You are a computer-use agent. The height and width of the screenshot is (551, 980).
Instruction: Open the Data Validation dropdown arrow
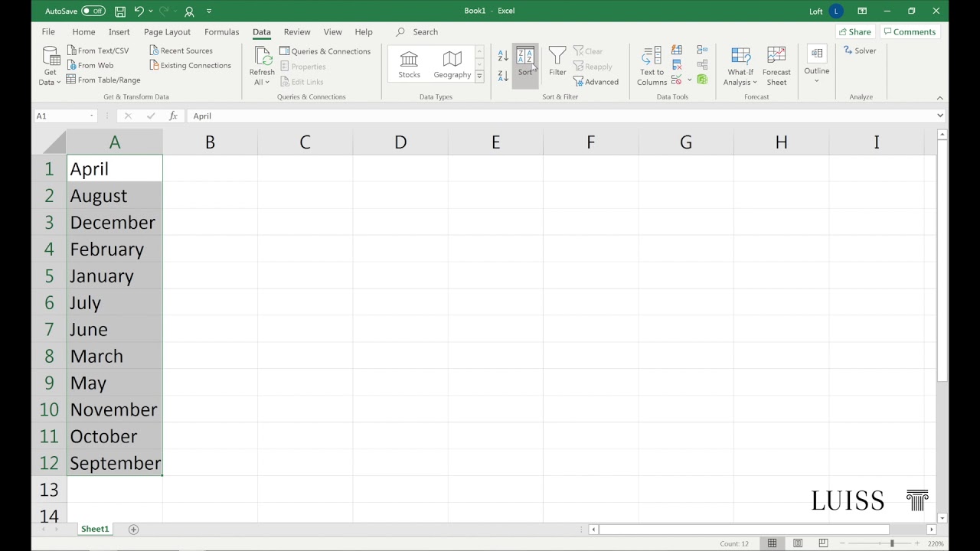[689, 80]
